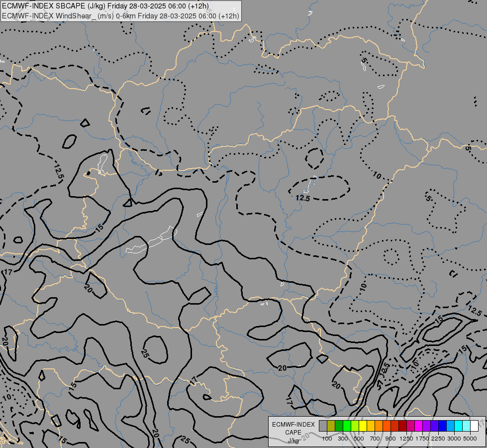Click the CAPE label in the legend
The image size is (487, 448).
(293, 433)
